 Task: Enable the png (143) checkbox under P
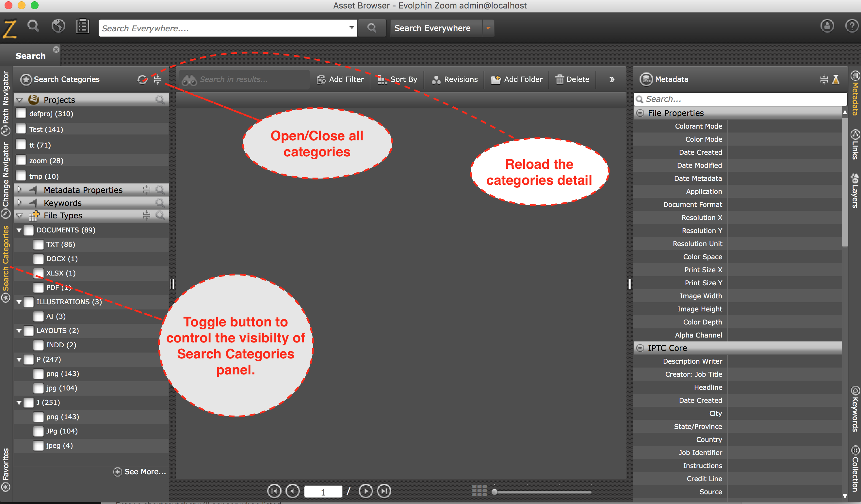click(38, 374)
